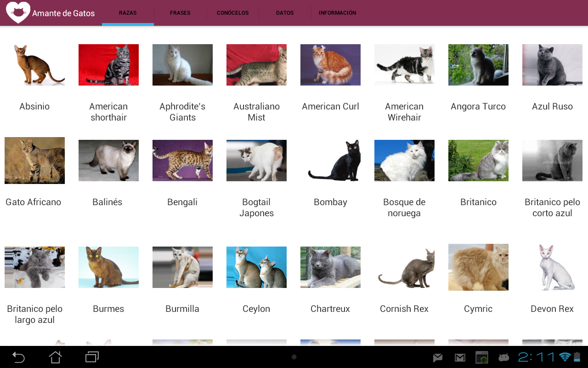Tap the Chartreux breed label
The image size is (588, 368).
[x=330, y=309]
